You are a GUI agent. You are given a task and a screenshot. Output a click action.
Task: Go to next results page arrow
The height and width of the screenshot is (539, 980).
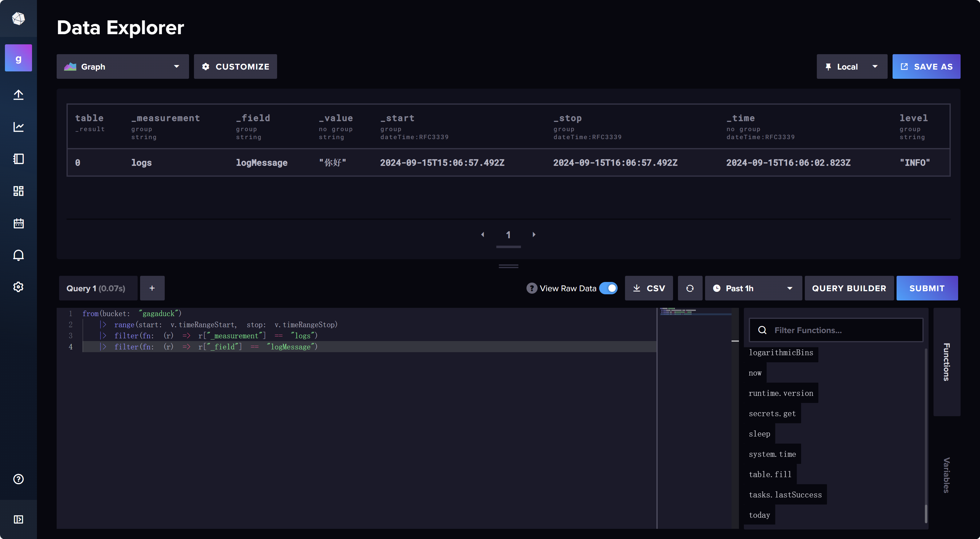(534, 235)
